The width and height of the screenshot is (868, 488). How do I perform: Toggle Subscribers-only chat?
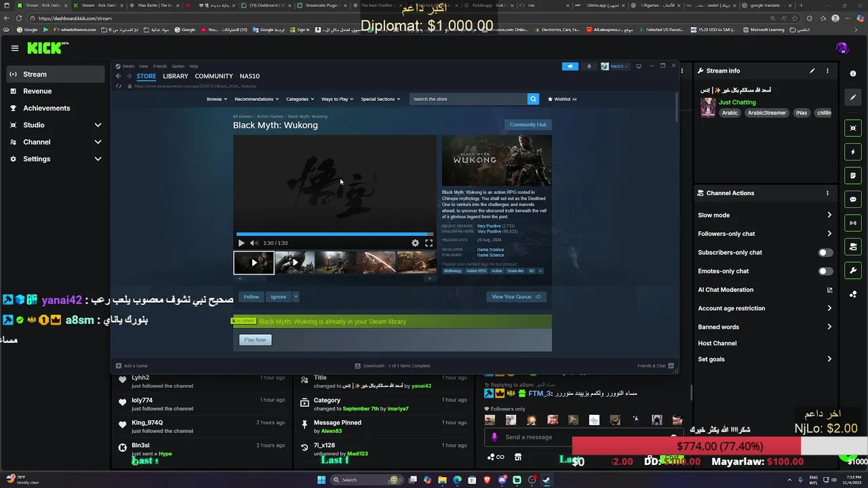point(825,252)
